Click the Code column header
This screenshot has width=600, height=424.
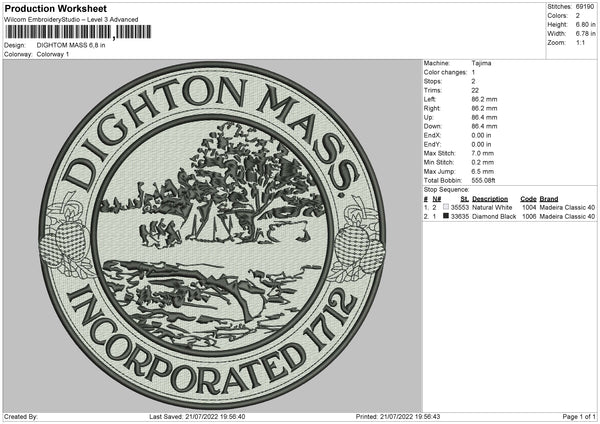point(528,199)
